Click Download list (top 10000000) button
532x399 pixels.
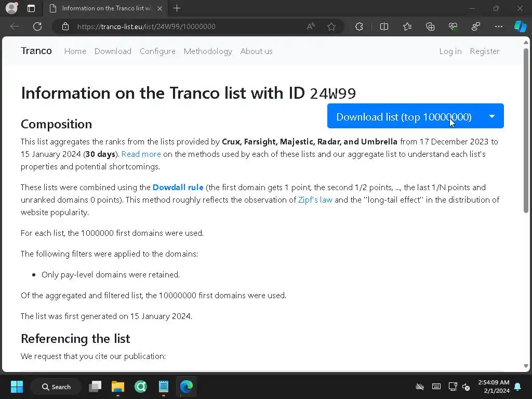404,116
